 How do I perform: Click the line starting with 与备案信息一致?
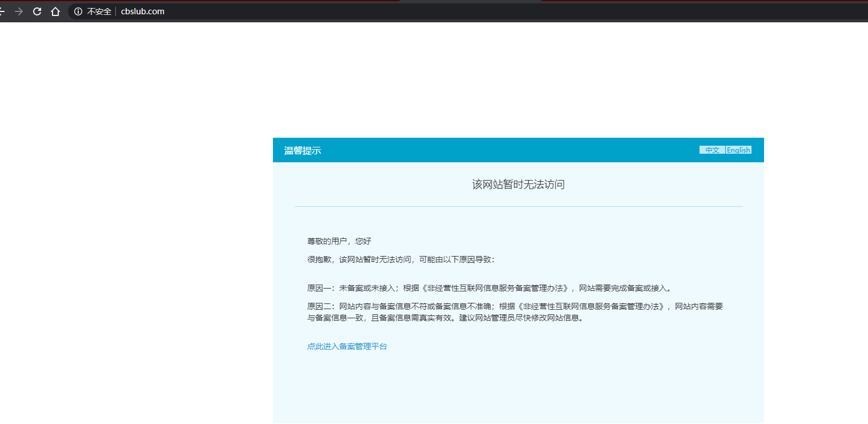(x=445, y=318)
